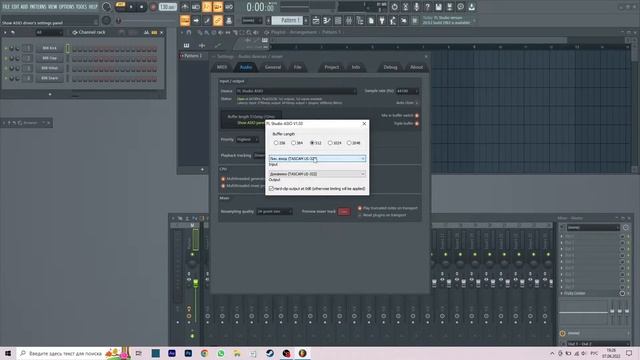This screenshot has height=360, width=640.
Task: Switch to the General settings tab
Action: pyautogui.click(x=273, y=67)
